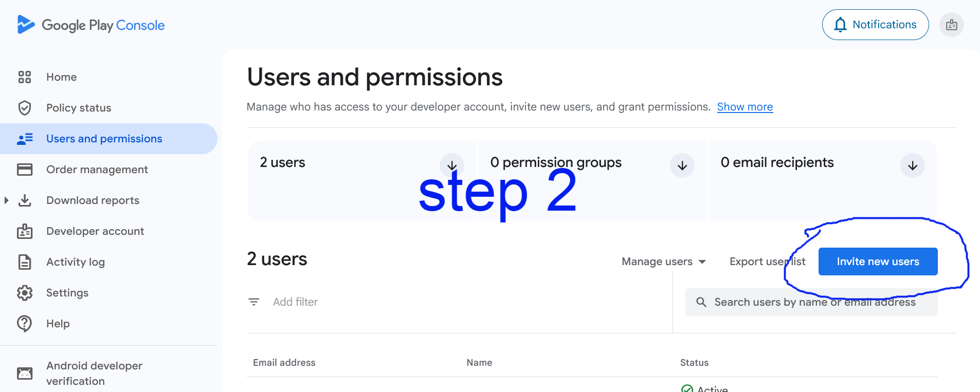Image resolution: width=980 pixels, height=392 pixels.
Task: Click the Google Play Console logo
Action: point(91,25)
